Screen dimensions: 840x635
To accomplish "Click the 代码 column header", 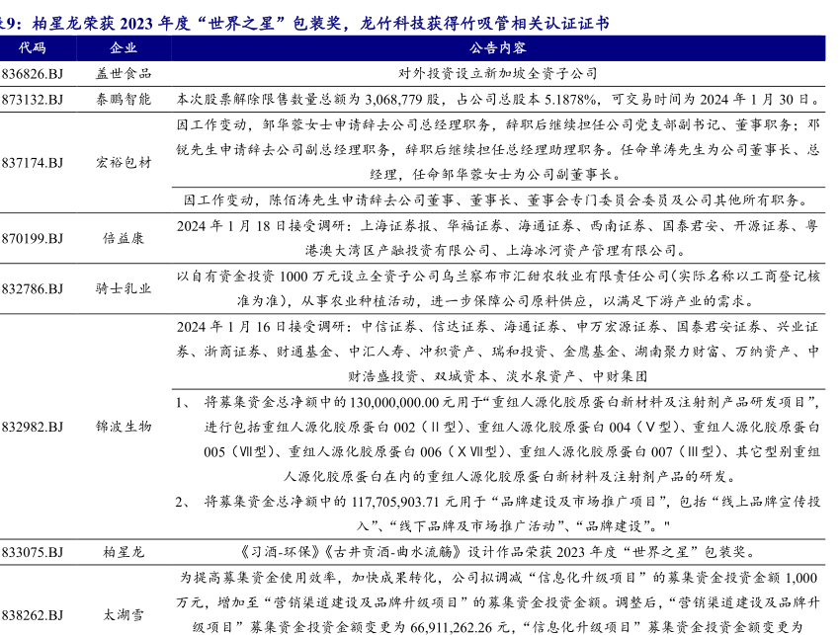I will pyautogui.click(x=33, y=48).
